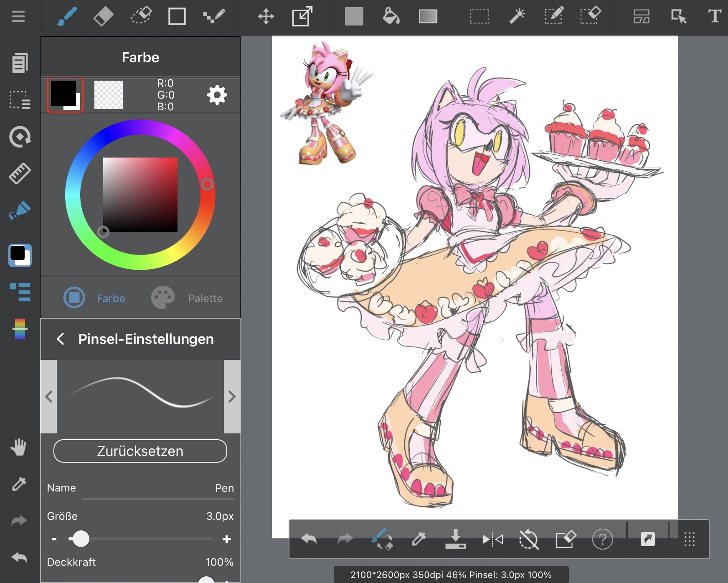Open the hamburger main menu
The width and height of the screenshot is (728, 583).
[18, 17]
